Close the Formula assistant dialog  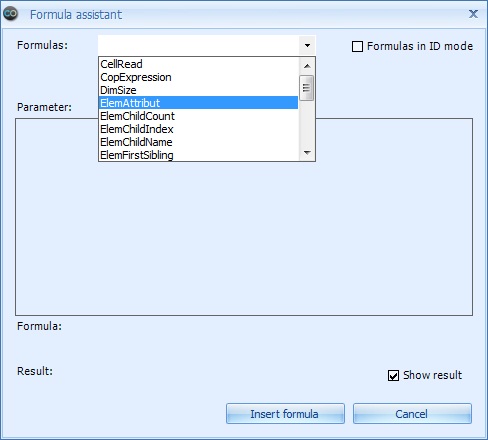473,14
